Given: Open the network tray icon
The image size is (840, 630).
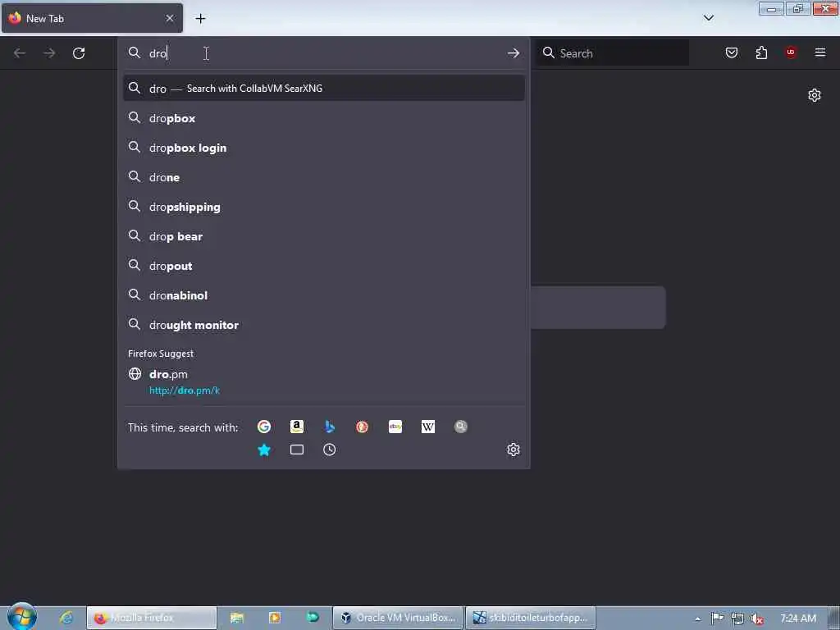Looking at the screenshot, I should pyautogui.click(x=737, y=619).
